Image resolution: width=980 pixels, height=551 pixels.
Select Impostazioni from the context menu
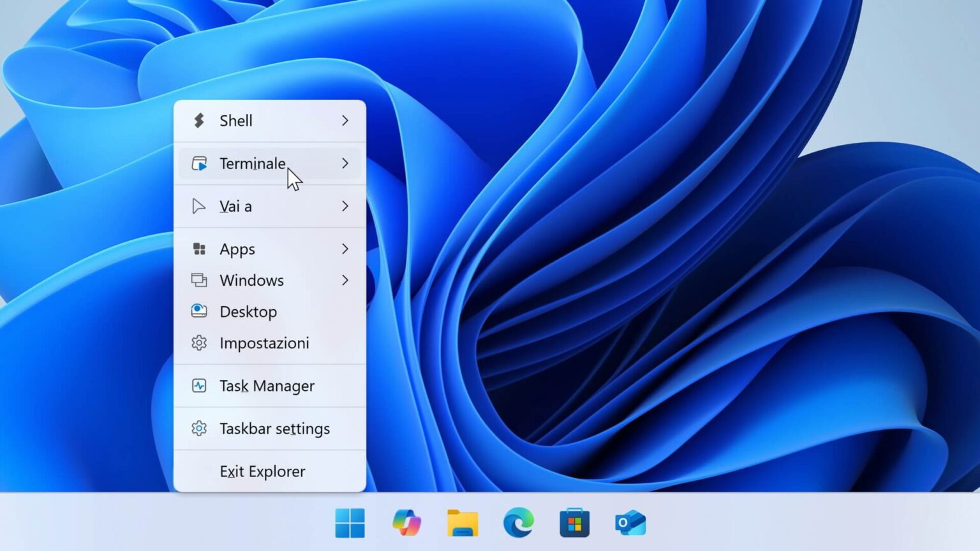(265, 343)
